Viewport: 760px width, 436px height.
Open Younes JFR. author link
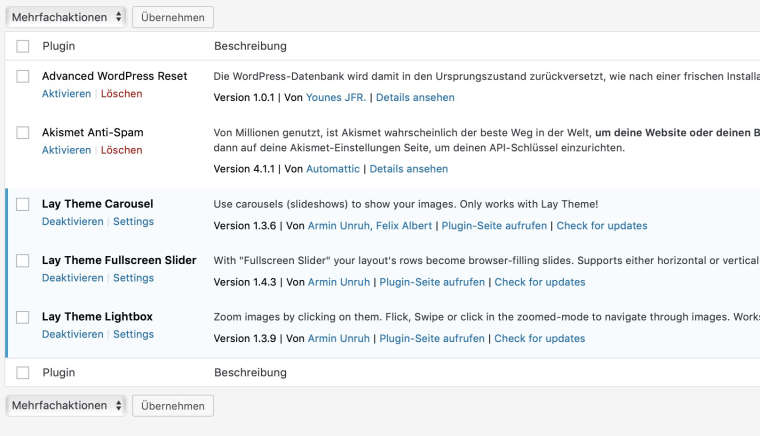click(335, 98)
